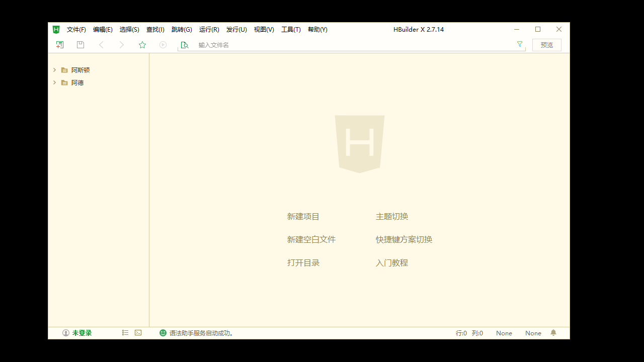Click the file search magnifier icon
Image resolution: width=644 pixels, height=362 pixels.
[x=185, y=45]
